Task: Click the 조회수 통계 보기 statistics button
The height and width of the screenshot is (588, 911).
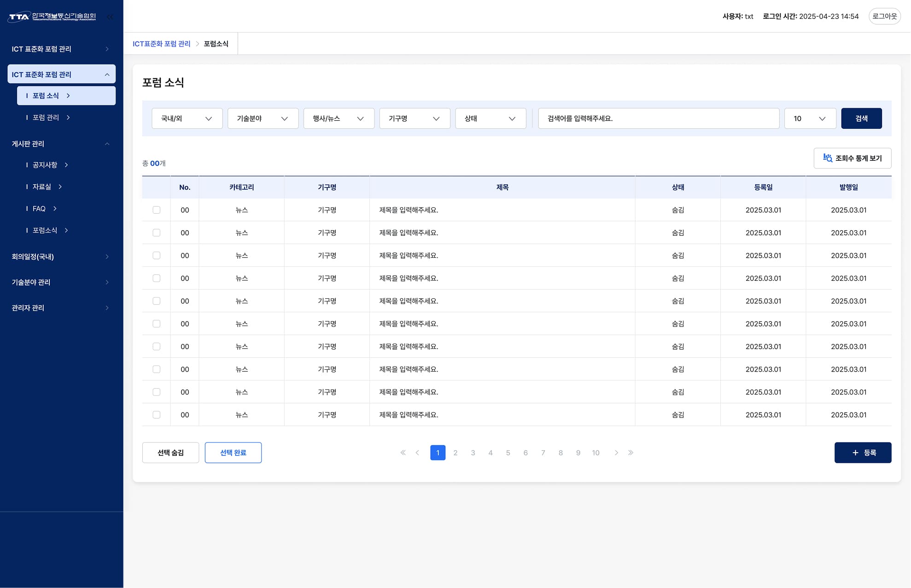Action: click(x=852, y=158)
